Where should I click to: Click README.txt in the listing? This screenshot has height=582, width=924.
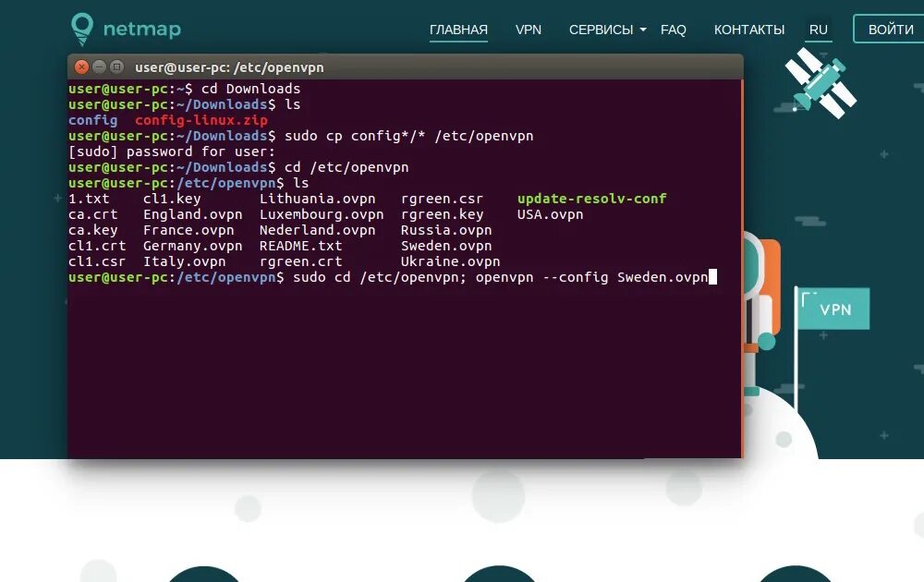(x=300, y=246)
